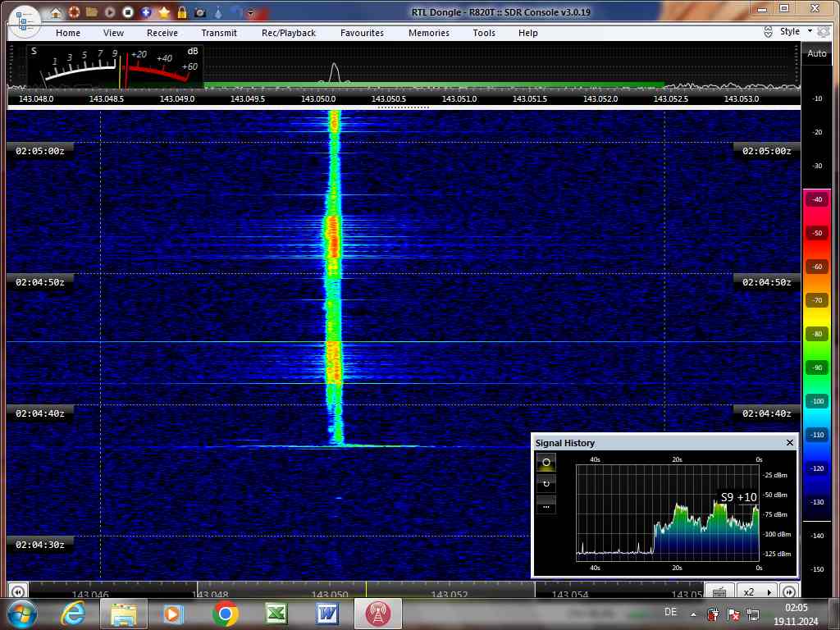This screenshot has height=630, width=840.
Task: Open the x2 zoom dropdown
Action: [757, 591]
